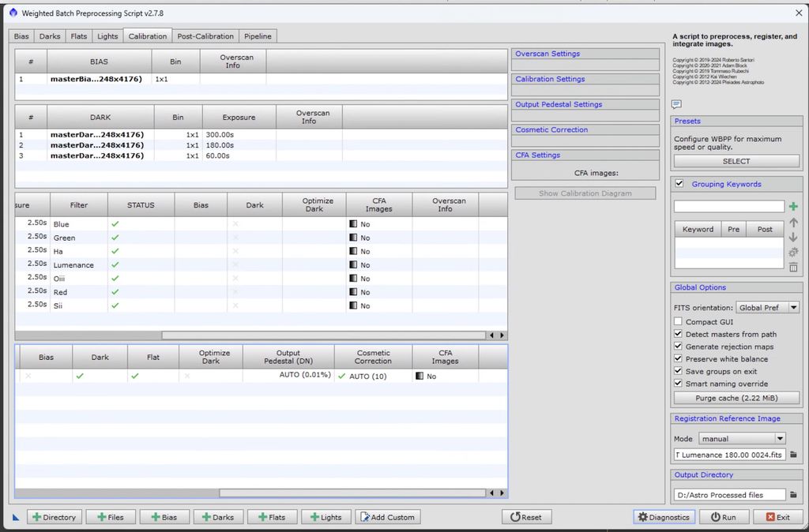Uncheck Detect masters from path

pyautogui.click(x=678, y=334)
